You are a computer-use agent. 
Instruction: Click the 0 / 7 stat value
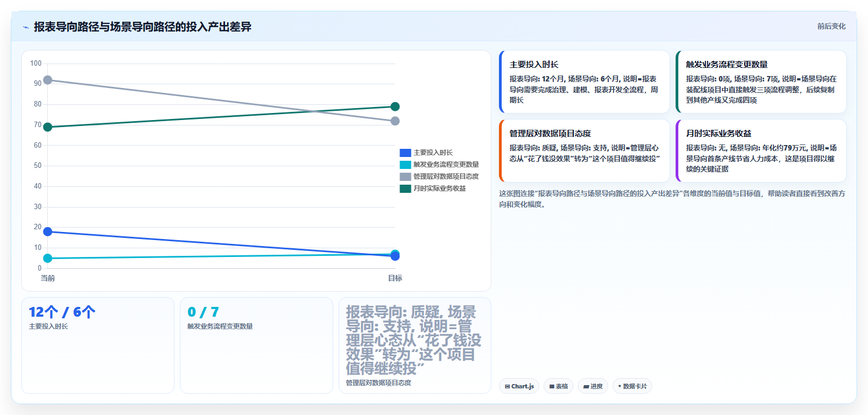point(203,312)
